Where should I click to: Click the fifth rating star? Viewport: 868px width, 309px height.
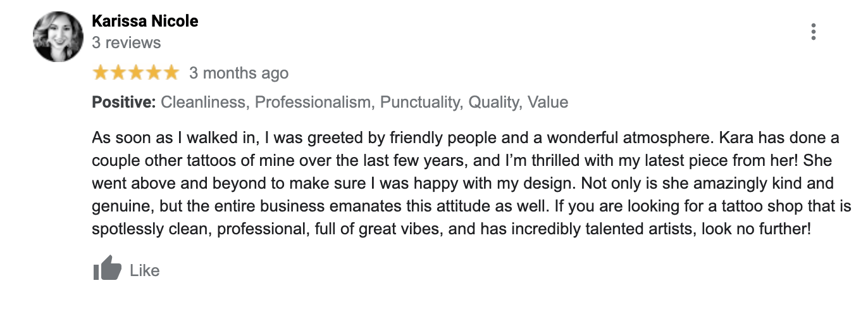coord(171,73)
